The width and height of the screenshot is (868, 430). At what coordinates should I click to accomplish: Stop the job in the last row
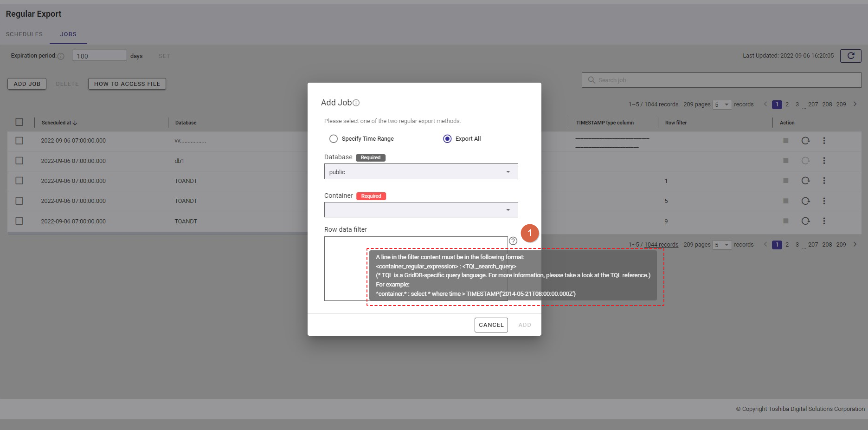(x=785, y=221)
